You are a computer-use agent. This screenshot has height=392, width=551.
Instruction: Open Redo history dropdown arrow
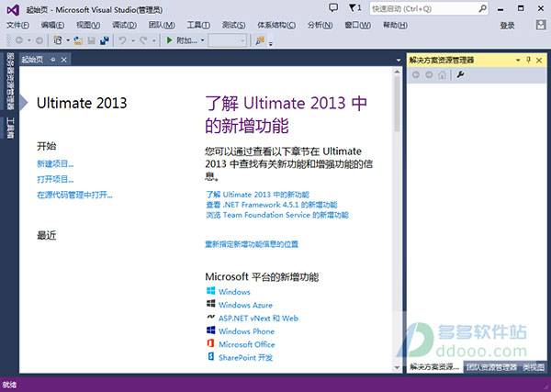[154, 40]
